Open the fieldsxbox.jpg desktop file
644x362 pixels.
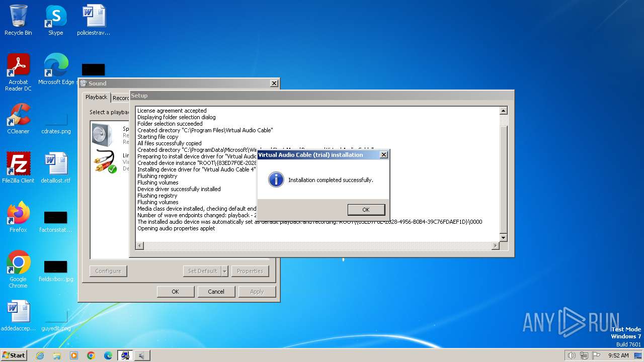(56, 270)
